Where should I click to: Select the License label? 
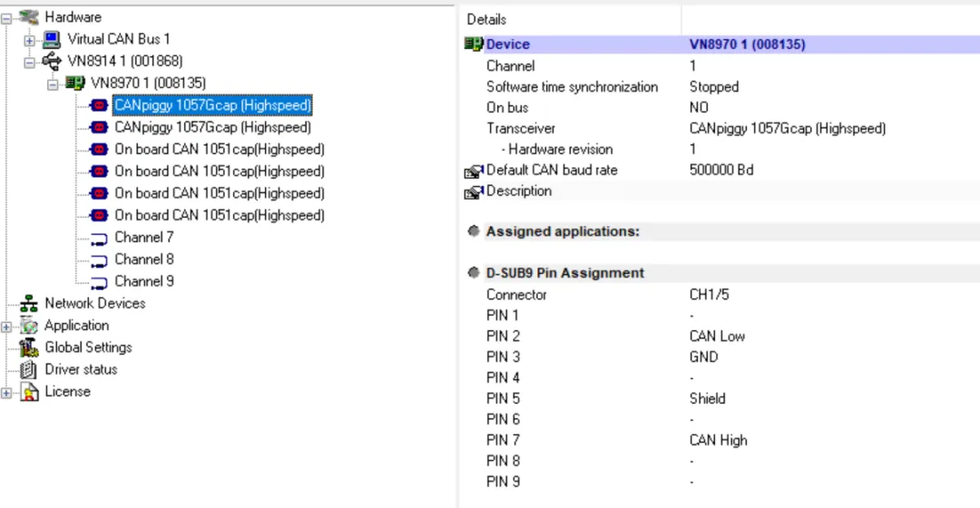click(67, 391)
